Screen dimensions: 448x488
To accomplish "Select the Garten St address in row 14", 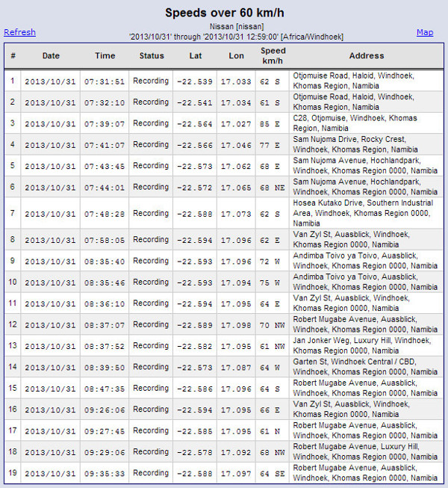I will [x=365, y=367].
